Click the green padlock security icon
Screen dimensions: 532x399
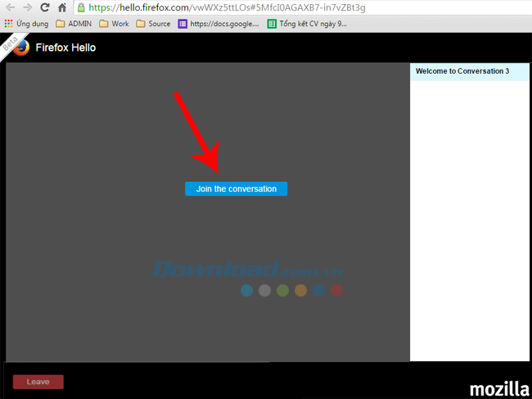click(81, 7)
